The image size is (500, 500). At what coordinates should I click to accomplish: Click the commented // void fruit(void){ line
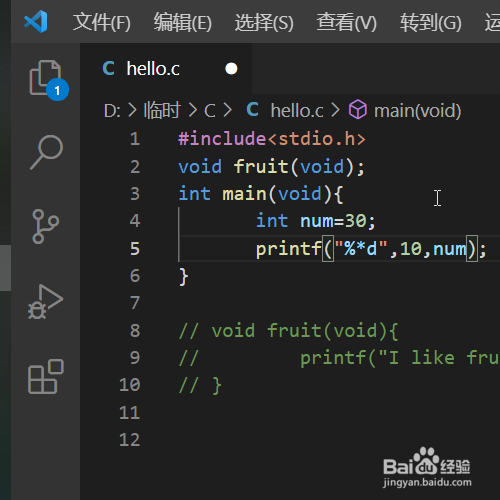[x=289, y=331]
